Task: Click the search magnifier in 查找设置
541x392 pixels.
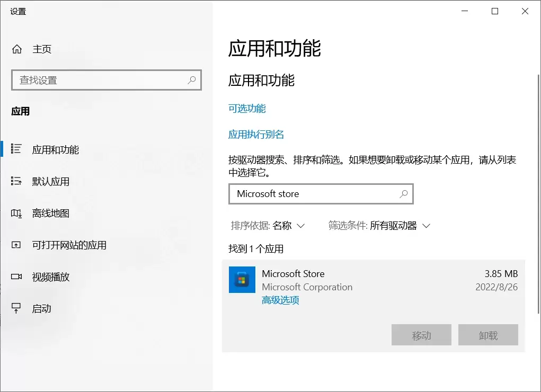Action: [191, 80]
